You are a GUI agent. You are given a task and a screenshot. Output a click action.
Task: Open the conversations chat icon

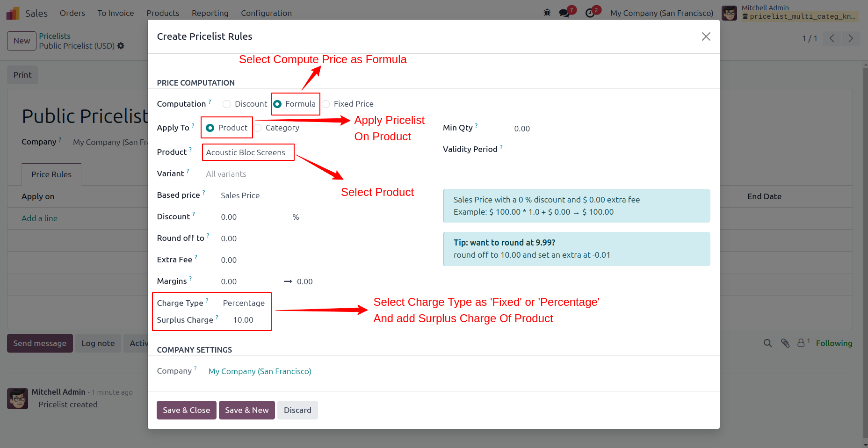point(564,13)
